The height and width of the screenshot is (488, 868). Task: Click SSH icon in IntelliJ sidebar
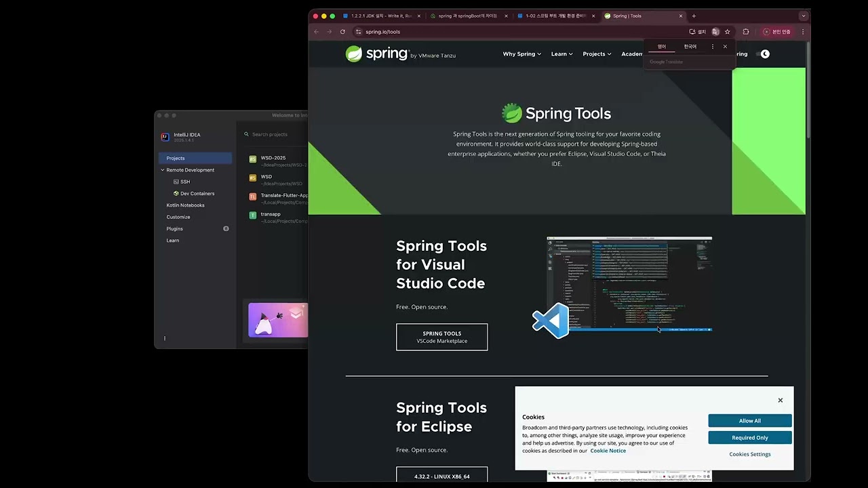pyautogui.click(x=176, y=182)
